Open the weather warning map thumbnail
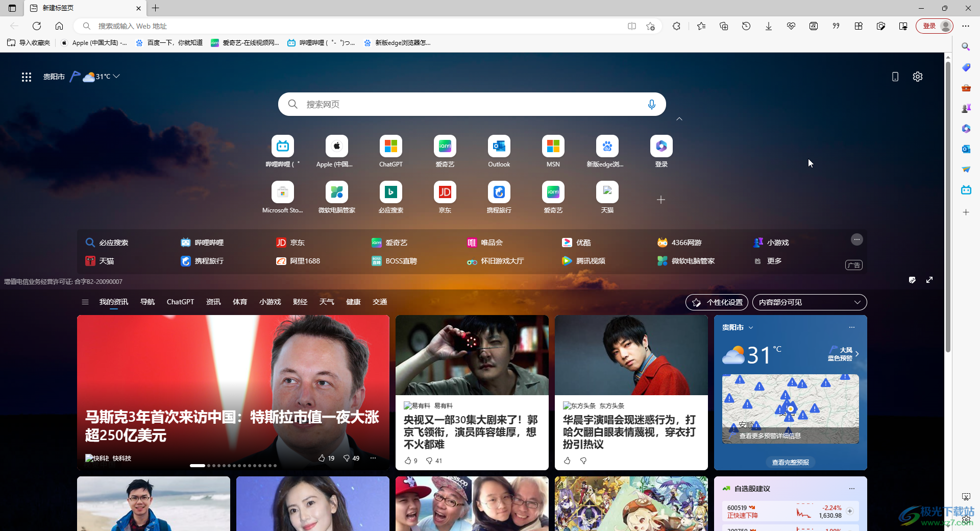The width and height of the screenshot is (980, 531). click(790, 408)
